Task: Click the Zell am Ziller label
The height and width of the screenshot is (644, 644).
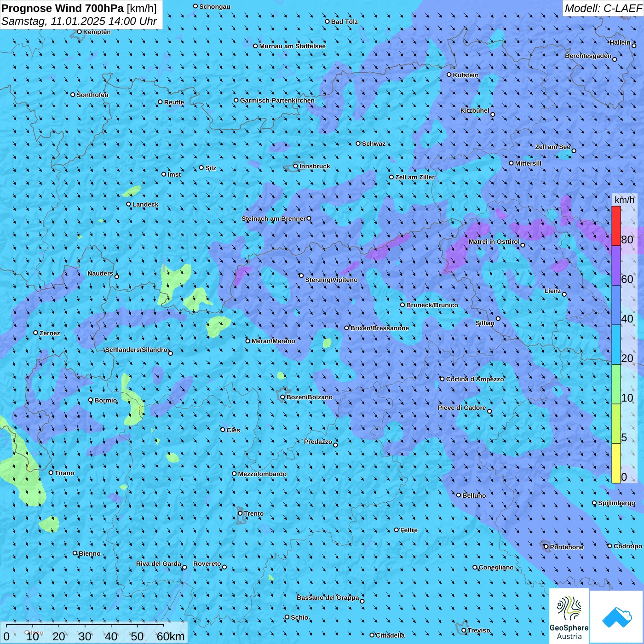Action: coord(415,177)
